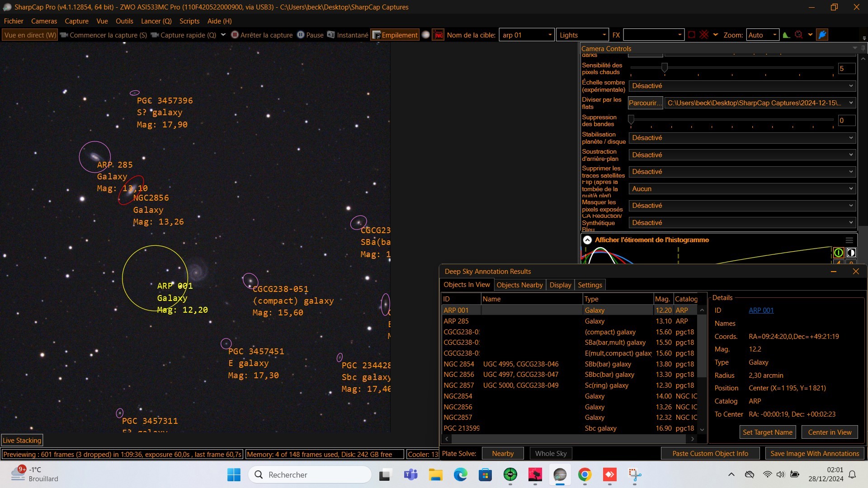
Task: Expand Capture rapide options arrow
Action: coord(223,35)
